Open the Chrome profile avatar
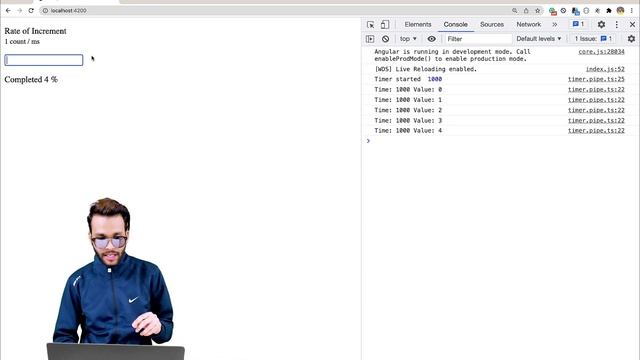This screenshot has width=640, height=360. 620,11
